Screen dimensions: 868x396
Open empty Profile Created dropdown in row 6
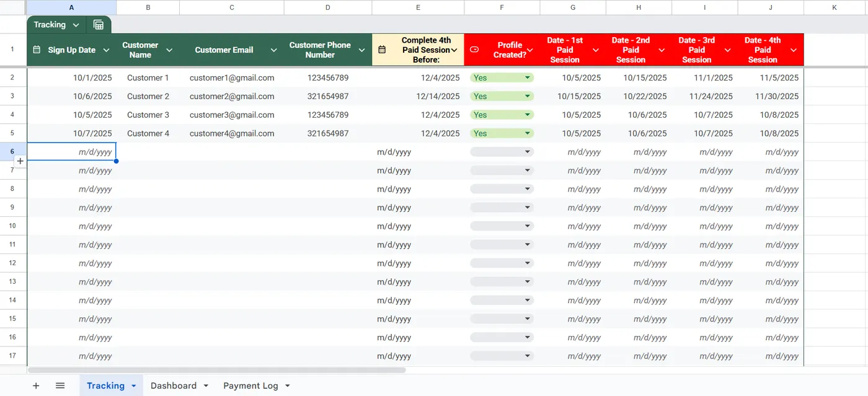point(502,152)
